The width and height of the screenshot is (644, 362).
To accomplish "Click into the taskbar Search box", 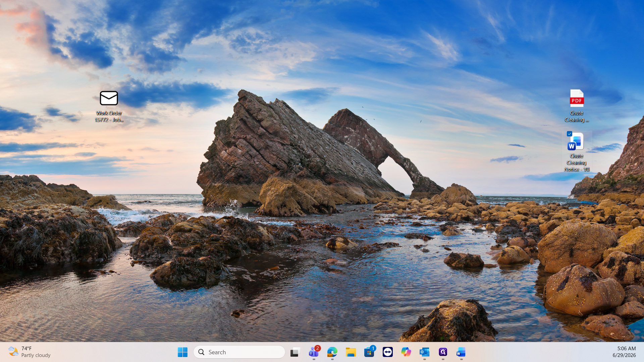I will pos(239,352).
